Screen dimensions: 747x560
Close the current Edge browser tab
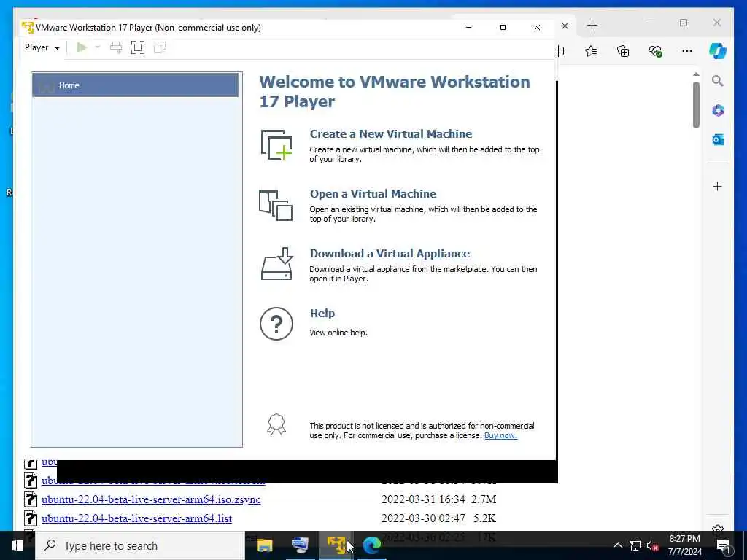click(x=565, y=26)
